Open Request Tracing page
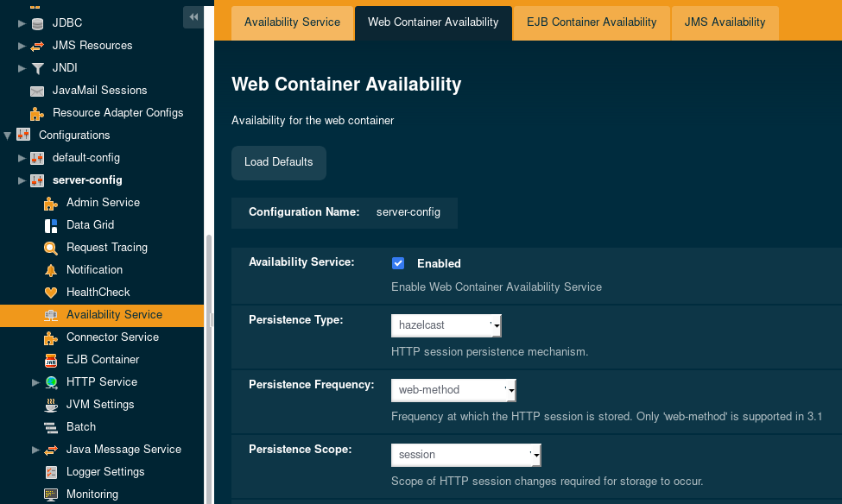 tap(107, 248)
